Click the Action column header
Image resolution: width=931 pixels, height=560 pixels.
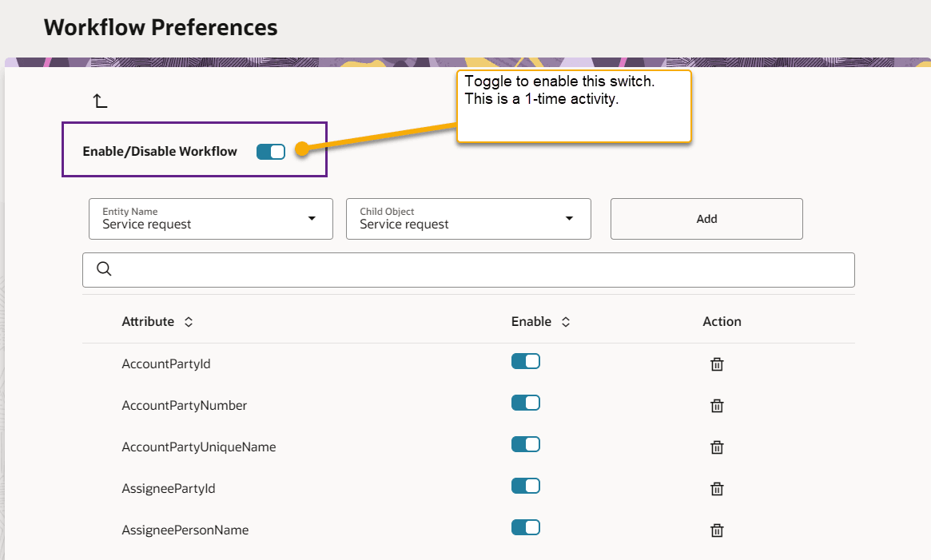point(722,322)
